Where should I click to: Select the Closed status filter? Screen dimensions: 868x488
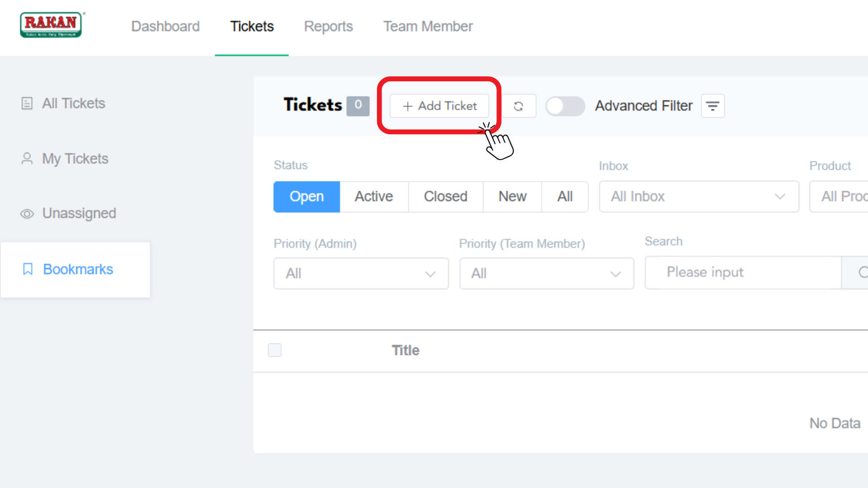point(445,197)
